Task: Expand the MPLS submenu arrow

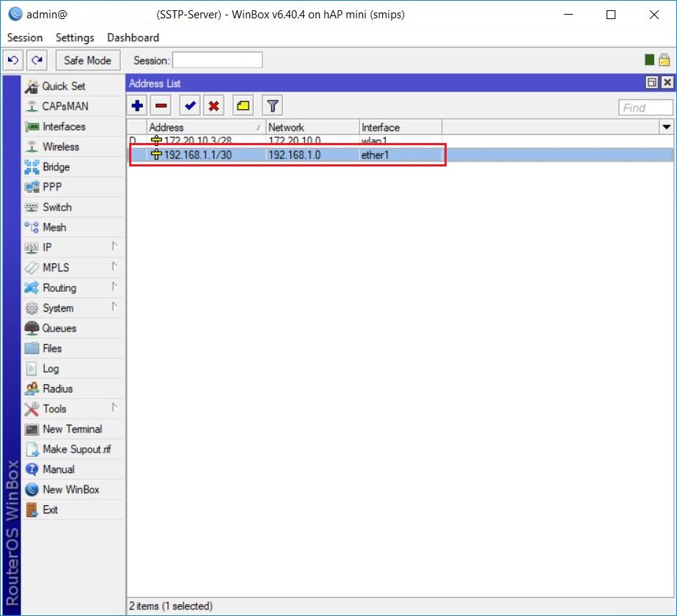Action: pos(114,266)
